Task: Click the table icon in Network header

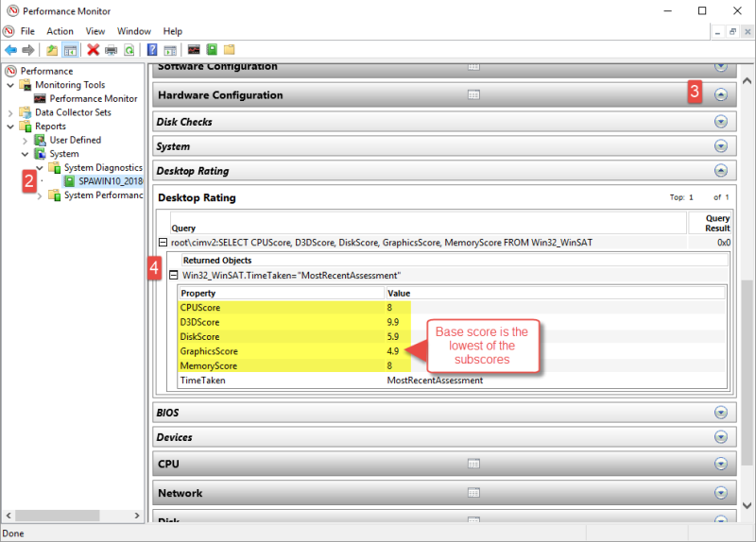Action: point(473,492)
